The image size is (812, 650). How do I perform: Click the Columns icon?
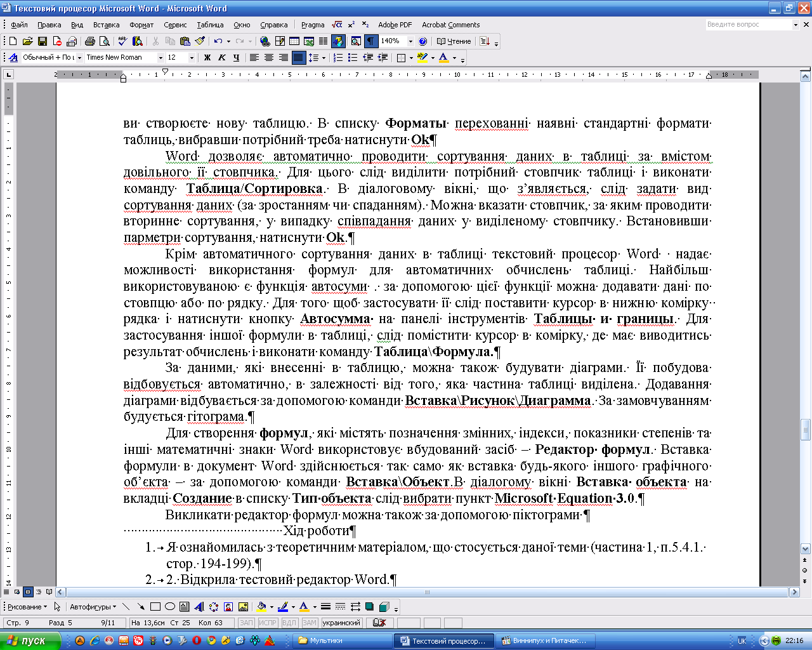(x=323, y=41)
